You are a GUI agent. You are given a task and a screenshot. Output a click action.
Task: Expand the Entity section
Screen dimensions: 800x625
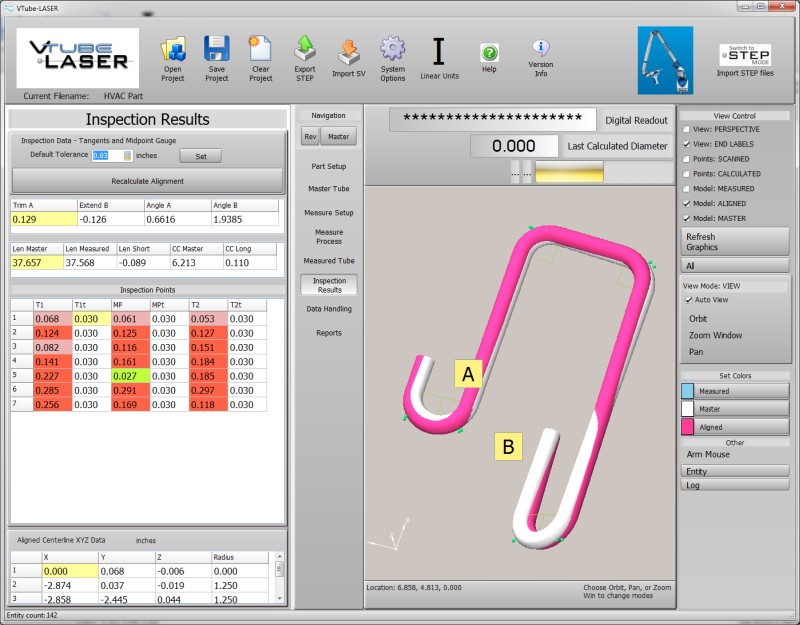735,471
